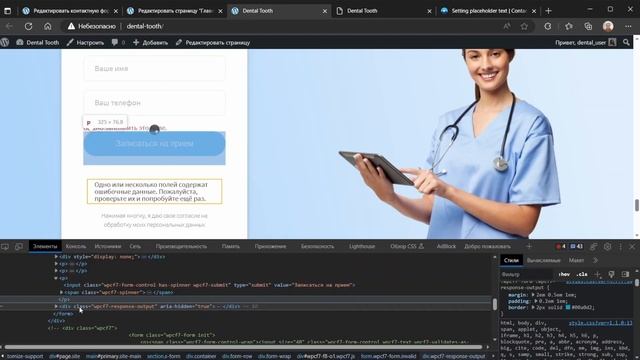This screenshot has height=360, width=640.
Task: Open Dental Tooth site menu in admin bar
Action: point(38,42)
